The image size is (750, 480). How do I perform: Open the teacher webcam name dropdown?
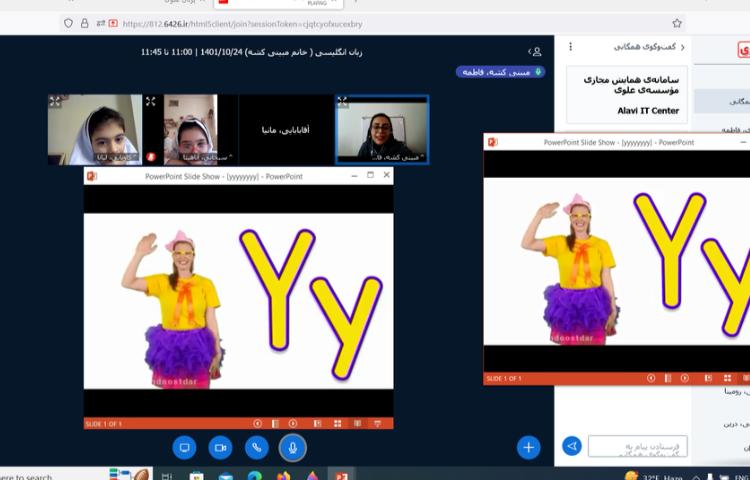click(x=397, y=157)
